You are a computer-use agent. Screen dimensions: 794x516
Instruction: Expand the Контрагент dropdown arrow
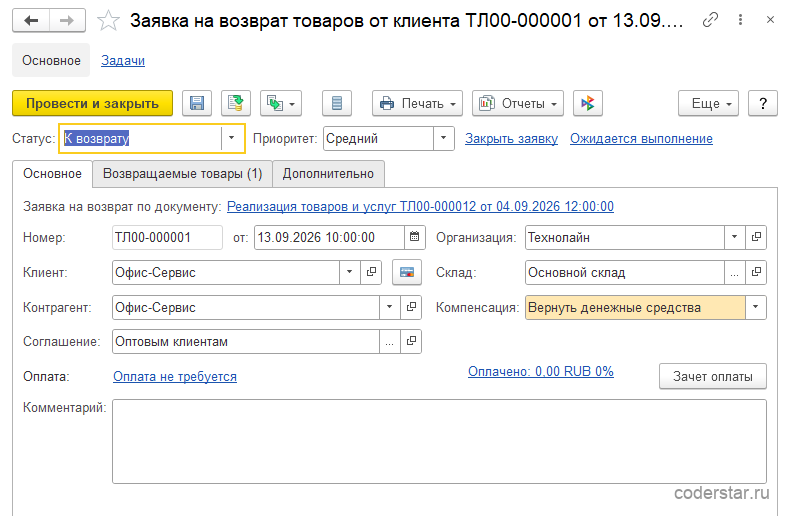click(389, 307)
